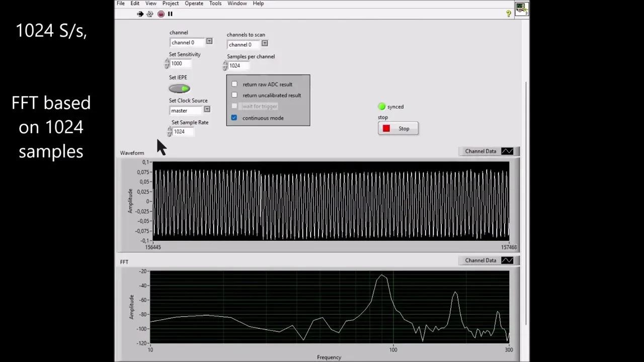Click the Channel Data waveform legend icon
This screenshot has height=362, width=644.
coord(507,151)
